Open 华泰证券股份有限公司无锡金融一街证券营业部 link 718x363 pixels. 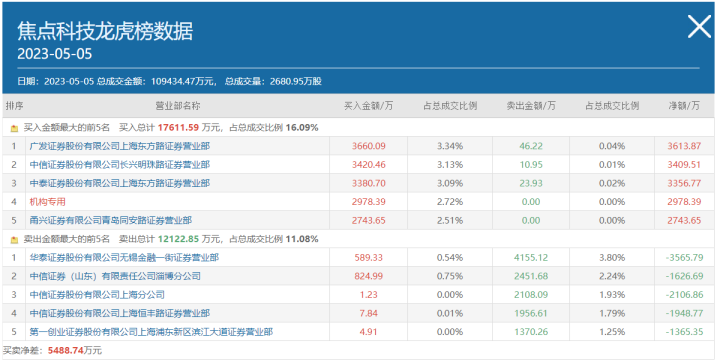pyautogui.click(x=124, y=258)
